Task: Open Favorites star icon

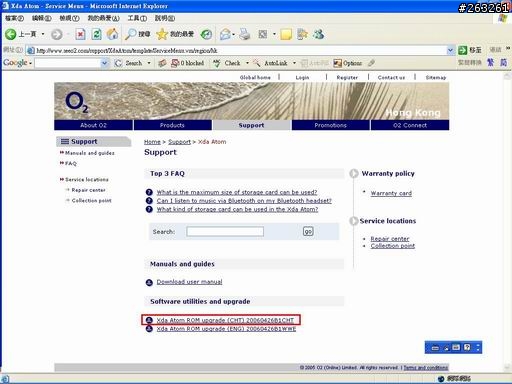Action: coord(162,34)
